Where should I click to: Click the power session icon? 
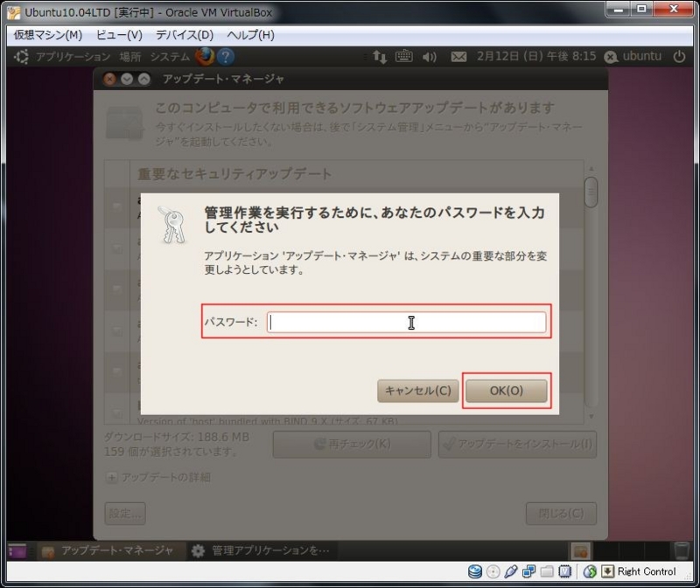[680, 56]
